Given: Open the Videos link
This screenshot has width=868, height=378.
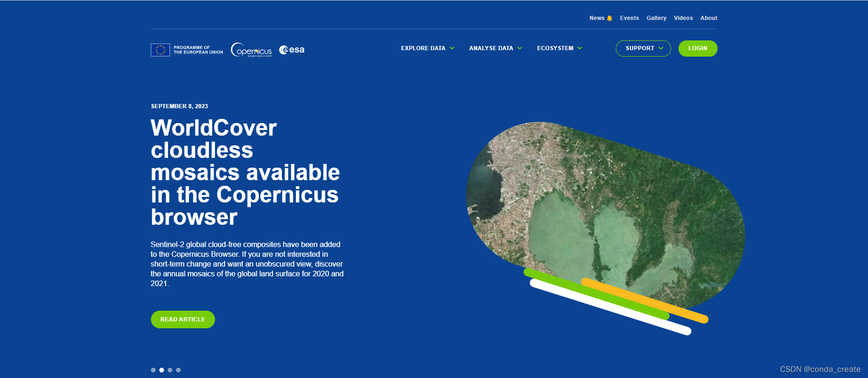Looking at the screenshot, I should click(683, 18).
